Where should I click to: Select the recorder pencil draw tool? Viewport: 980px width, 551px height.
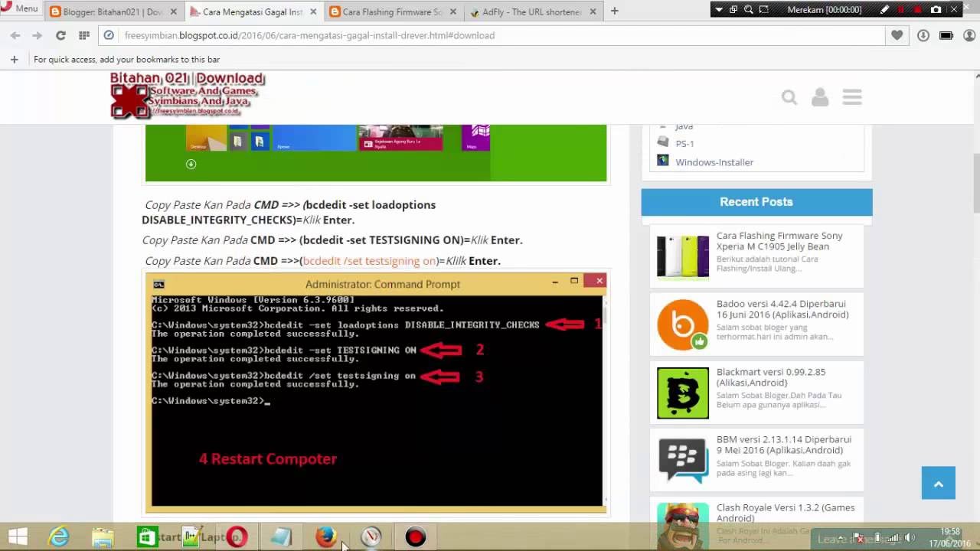pos(884,9)
